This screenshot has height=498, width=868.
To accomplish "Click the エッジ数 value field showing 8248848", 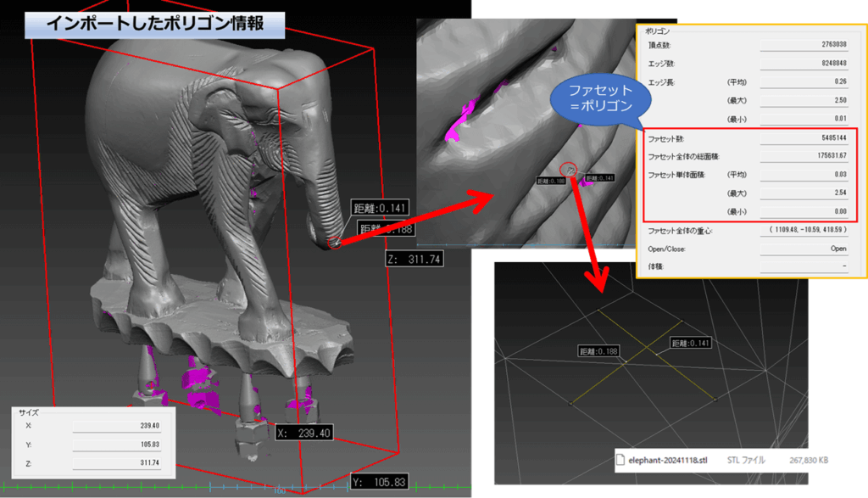I will tap(810, 64).
